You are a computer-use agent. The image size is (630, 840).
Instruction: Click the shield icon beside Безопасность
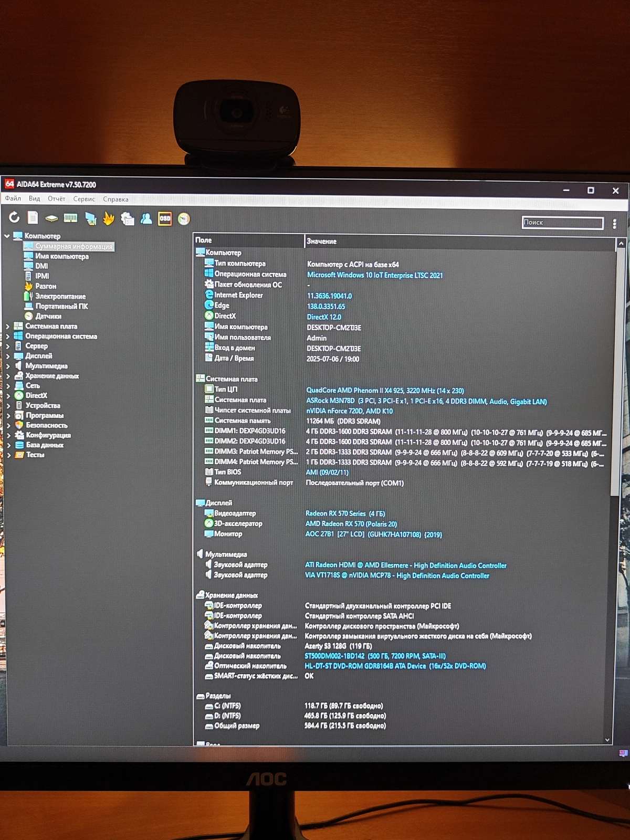19,425
